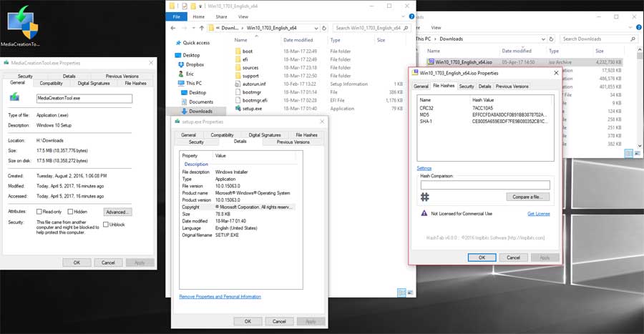Select the efi folder icon
644x334 pixels.
(x=238, y=59)
